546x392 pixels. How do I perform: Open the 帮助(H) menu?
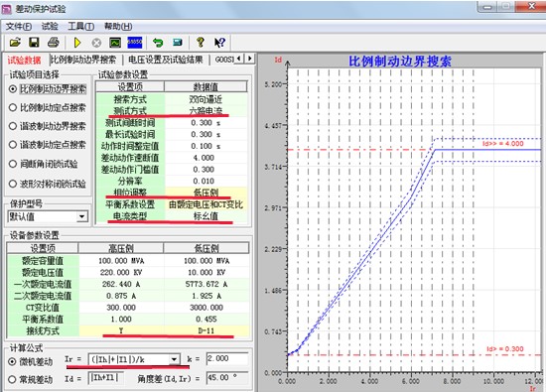pos(118,26)
